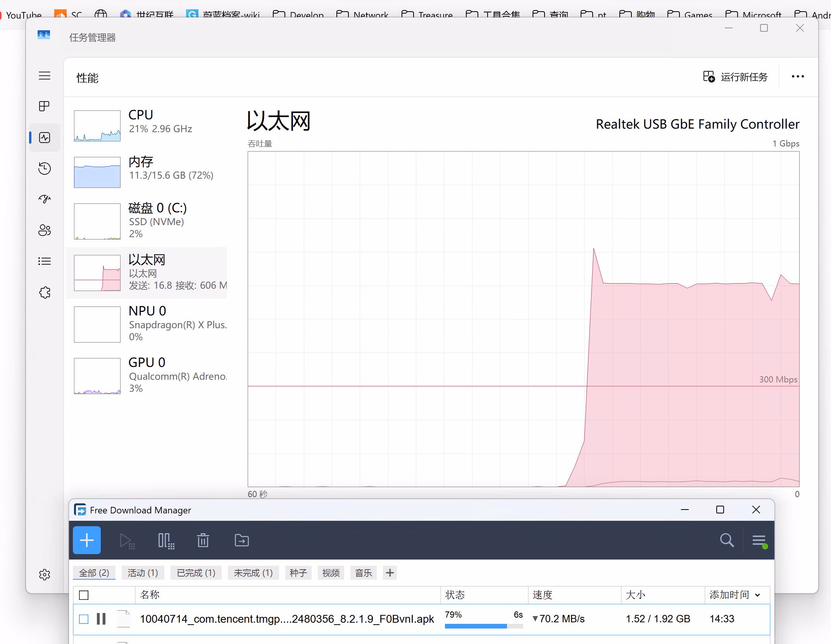This screenshot has height=644, width=831.
Task: Open Startup apps sidebar icon
Action: [45, 199]
